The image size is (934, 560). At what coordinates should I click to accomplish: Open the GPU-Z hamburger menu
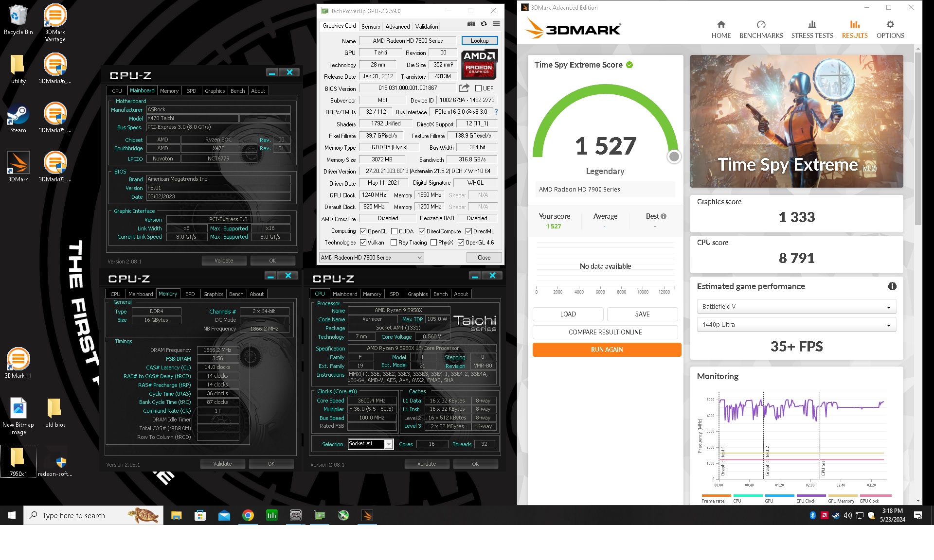click(x=496, y=24)
